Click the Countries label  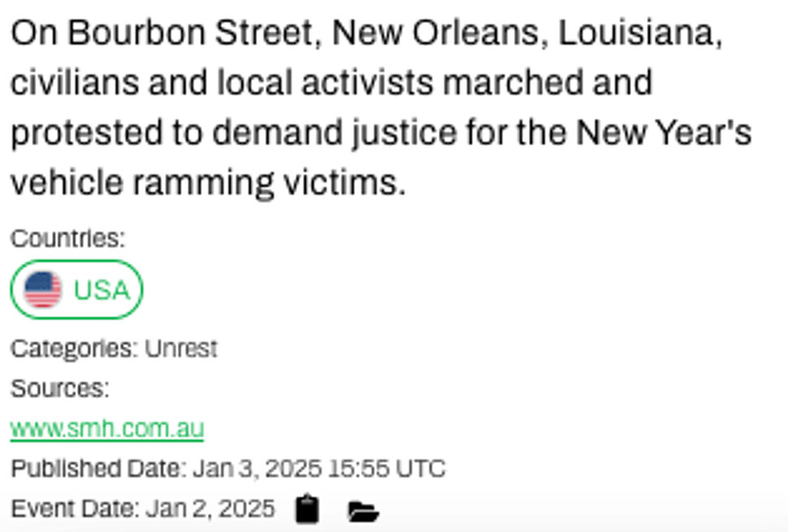click(x=67, y=239)
